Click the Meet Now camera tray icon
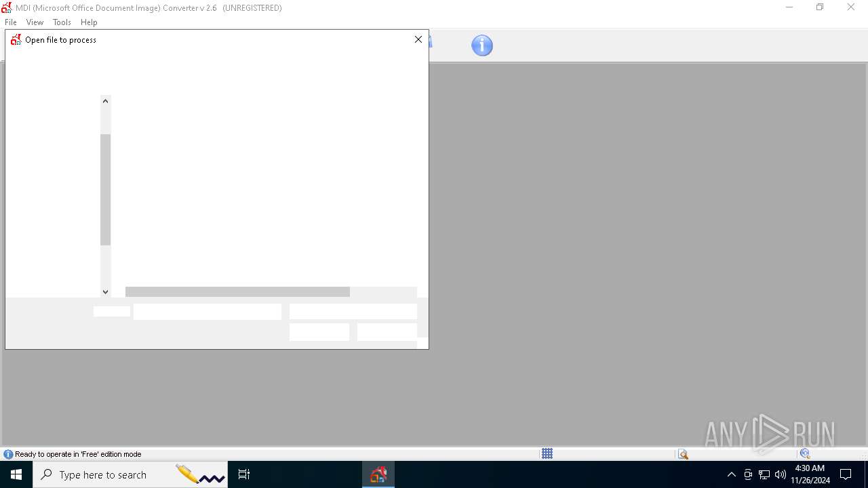This screenshot has width=868, height=488. 748,474
